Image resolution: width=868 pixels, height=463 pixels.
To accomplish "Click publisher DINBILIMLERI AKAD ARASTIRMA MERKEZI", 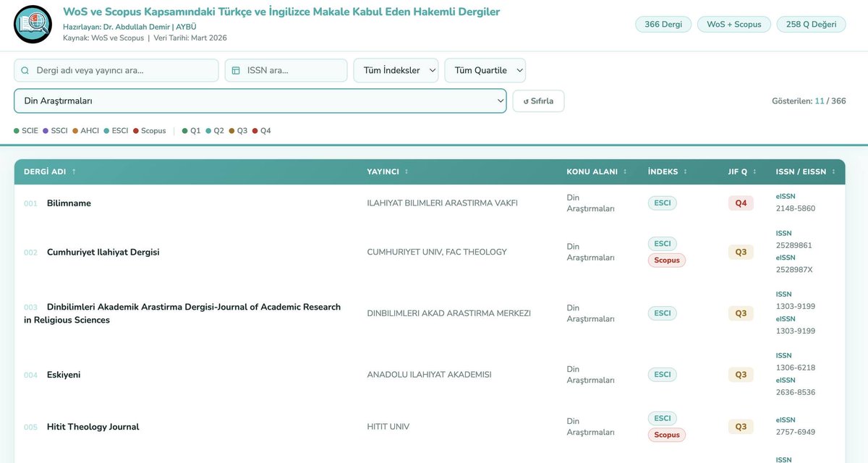I will (x=449, y=313).
